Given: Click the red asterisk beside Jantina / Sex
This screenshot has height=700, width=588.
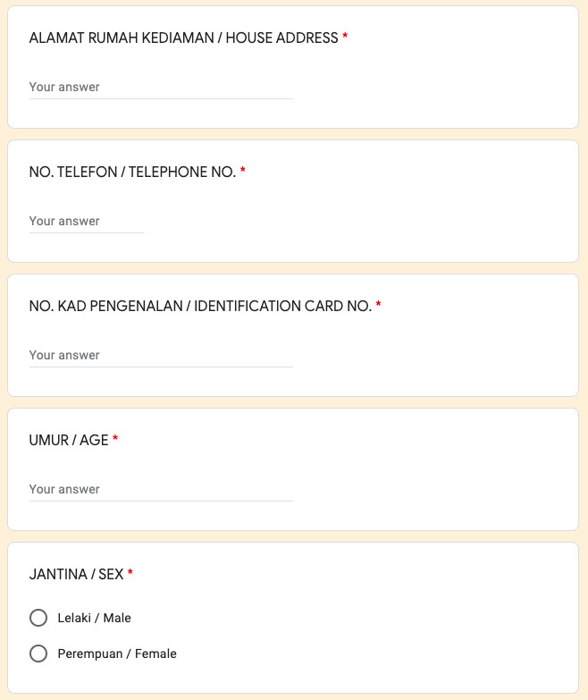Looking at the screenshot, I should coord(130,573).
